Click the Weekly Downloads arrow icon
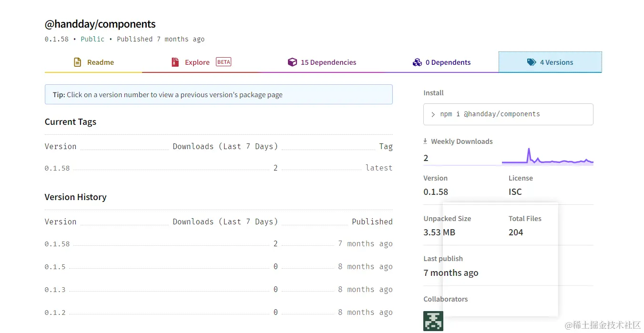This screenshot has width=644, height=333. [425, 141]
